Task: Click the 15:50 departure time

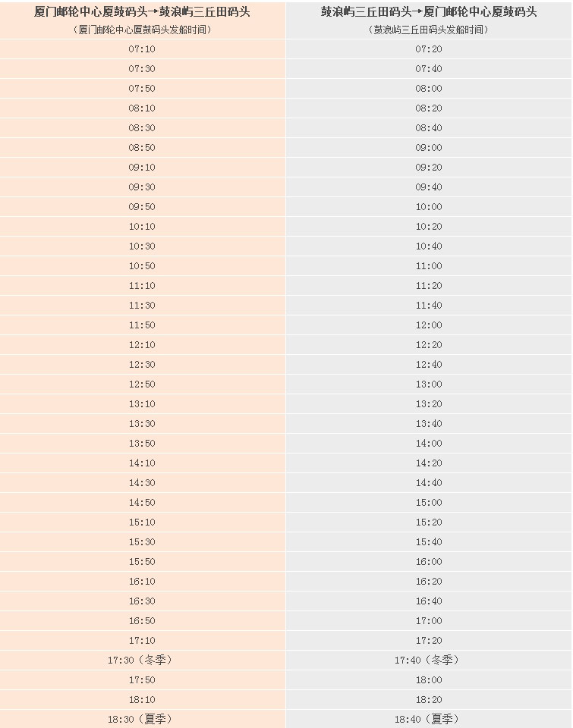Action: click(142, 562)
